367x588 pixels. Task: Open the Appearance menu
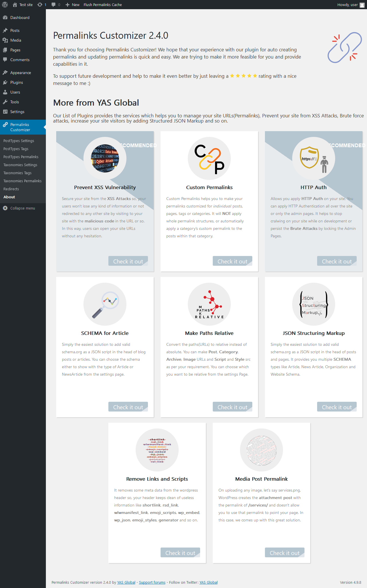click(x=23, y=73)
